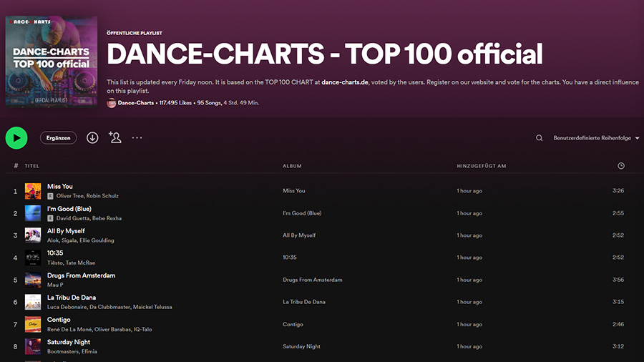
Task: Click the explicit E badge on Miss You
Action: click(x=50, y=196)
